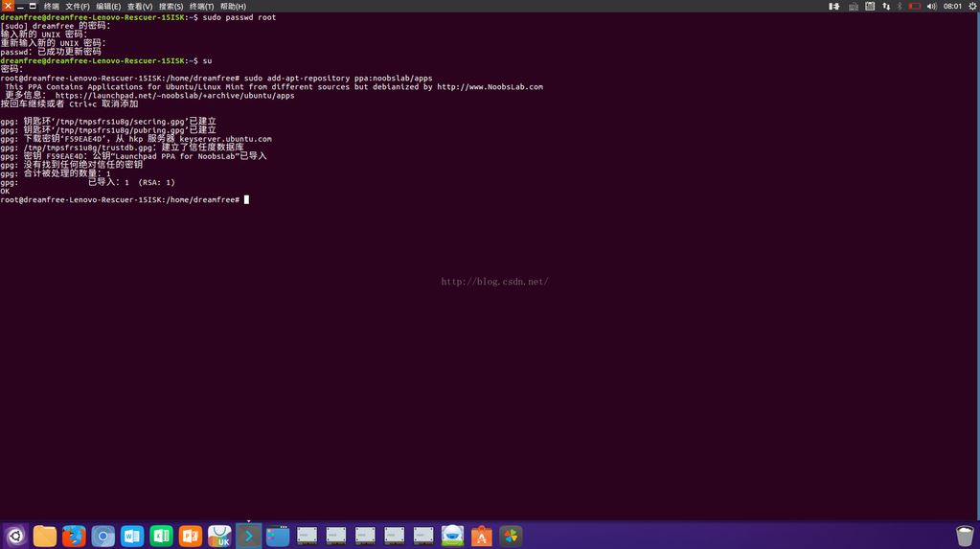Open the robot mascot app icon in the dock
This screenshot has width=980, height=549.
coord(452,536)
